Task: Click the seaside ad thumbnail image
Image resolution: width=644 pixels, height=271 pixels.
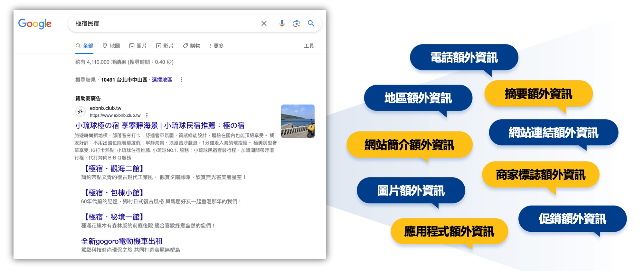Action: coord(298,121)
